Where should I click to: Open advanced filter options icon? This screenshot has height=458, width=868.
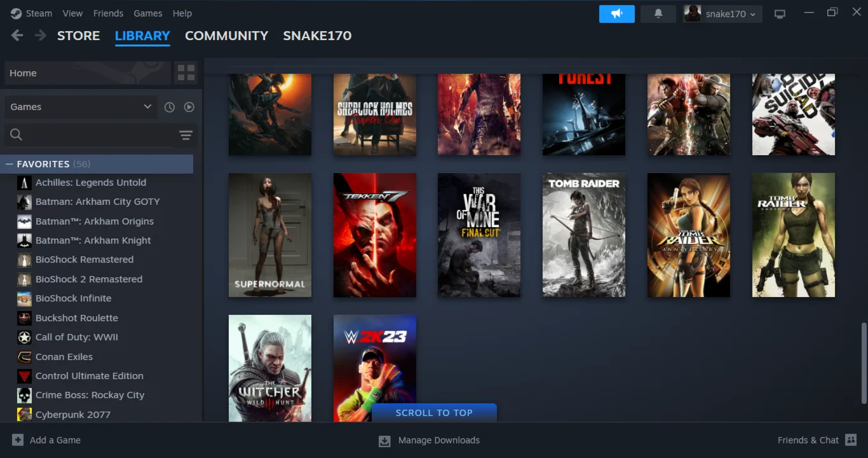186,135
